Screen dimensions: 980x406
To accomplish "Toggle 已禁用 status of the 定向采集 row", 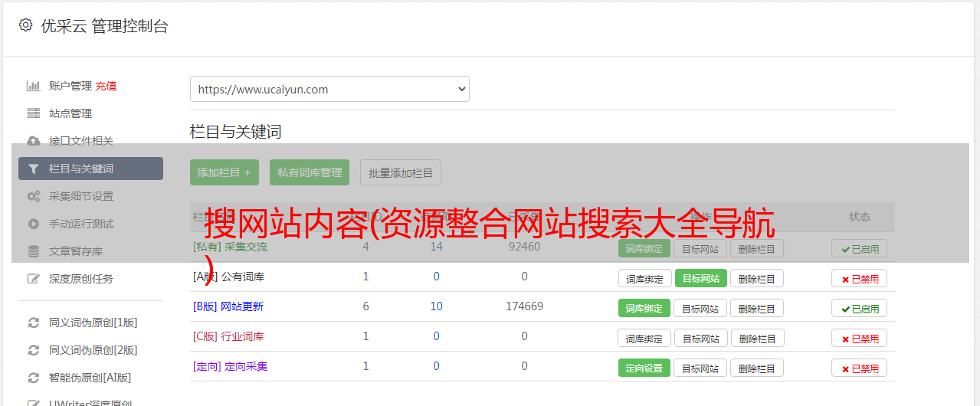I will [860, 368].
